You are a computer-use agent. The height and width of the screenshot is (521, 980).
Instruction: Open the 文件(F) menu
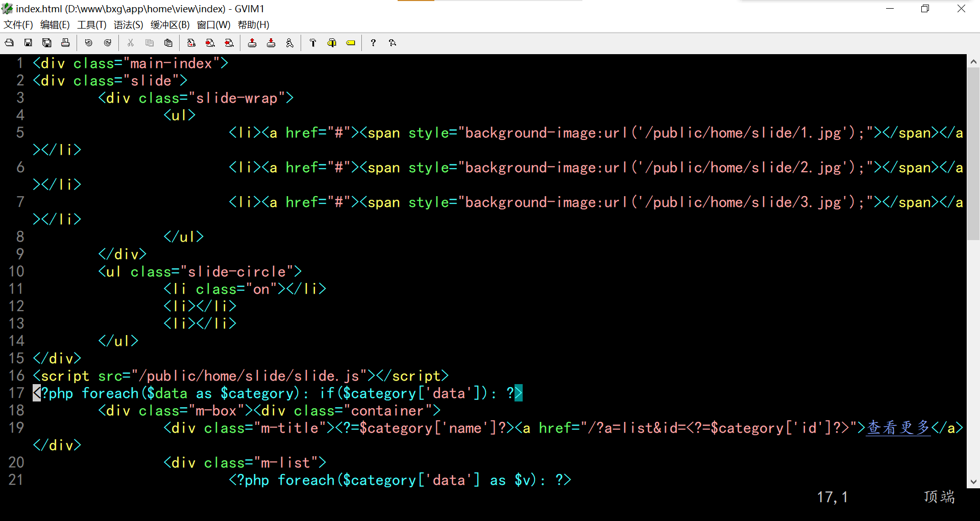18,25
